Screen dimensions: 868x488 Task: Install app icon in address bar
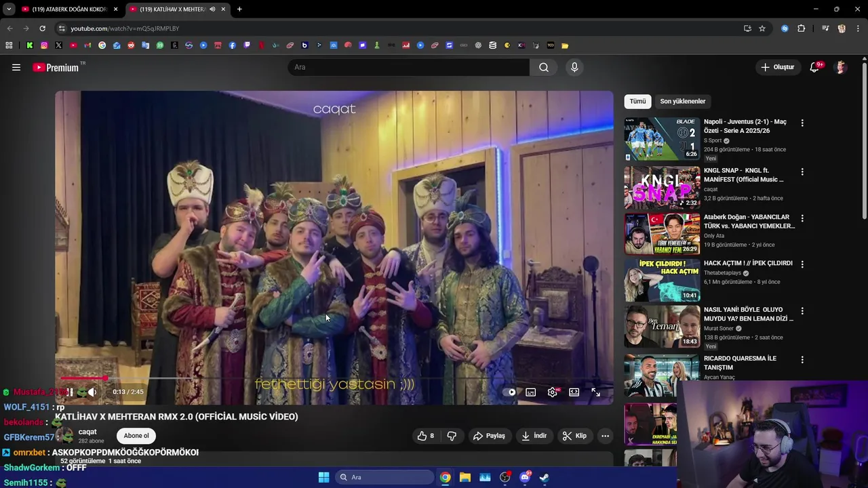click(747, 28)
